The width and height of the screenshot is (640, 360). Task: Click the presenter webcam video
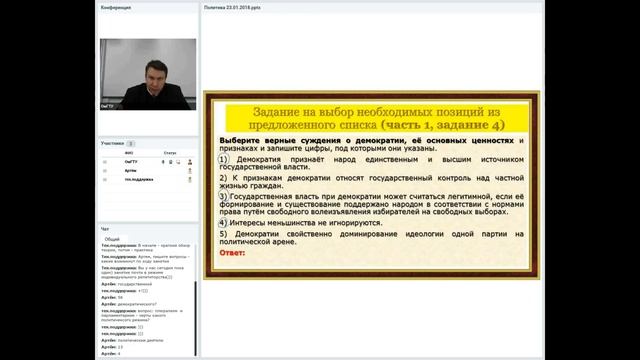tap(148, 74)
